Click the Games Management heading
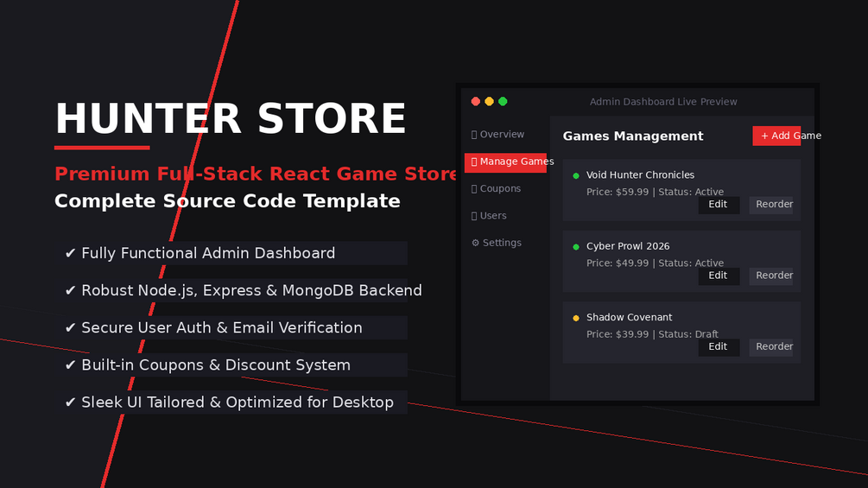Viewport: 868px width, 488px height. click(x=633, y=136)
